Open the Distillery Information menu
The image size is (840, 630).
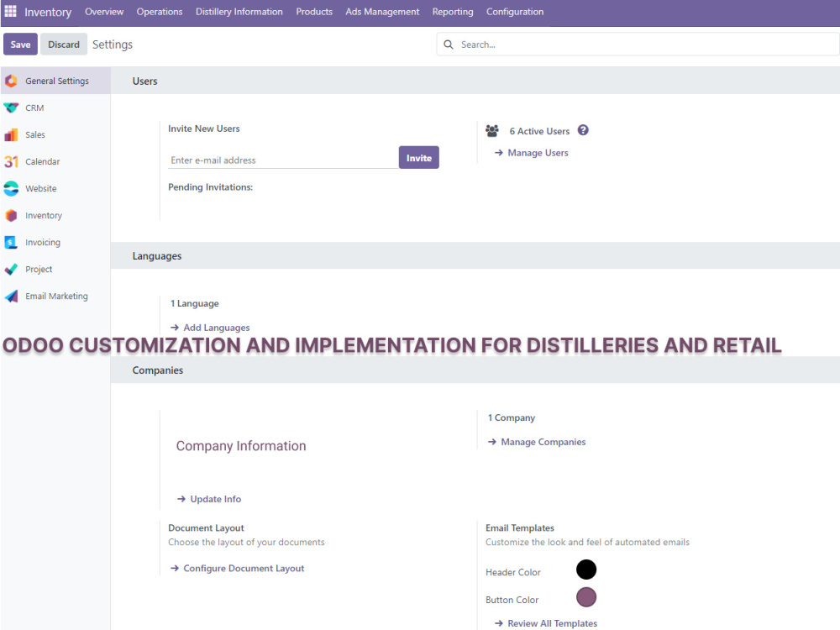pos(239,12)
